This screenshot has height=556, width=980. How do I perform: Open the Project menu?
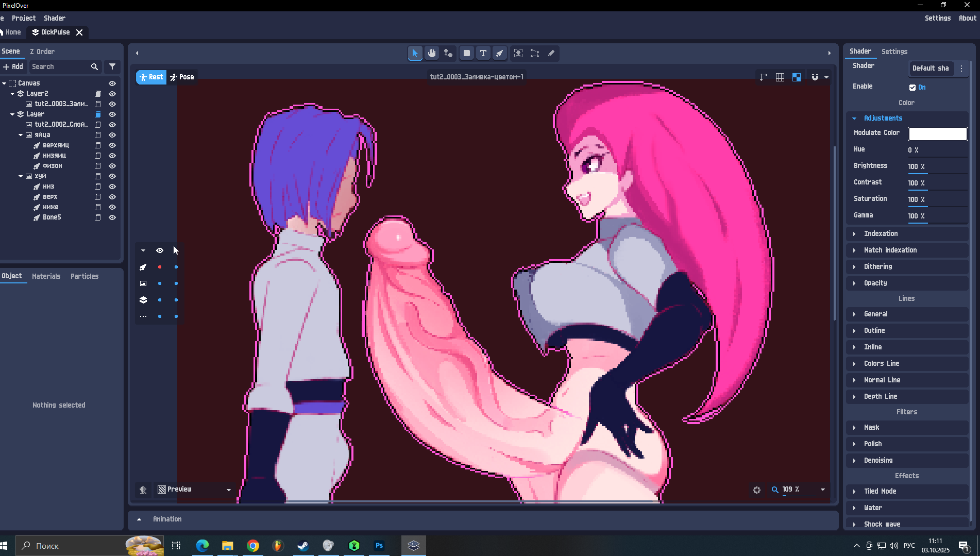[24, 18]
